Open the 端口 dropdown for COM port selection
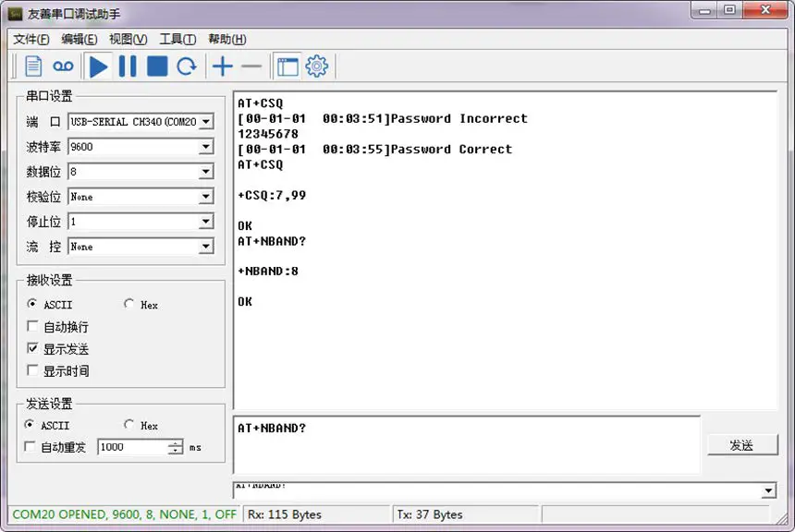This screenshot has width=795, height=532. [x=207, y=121]
